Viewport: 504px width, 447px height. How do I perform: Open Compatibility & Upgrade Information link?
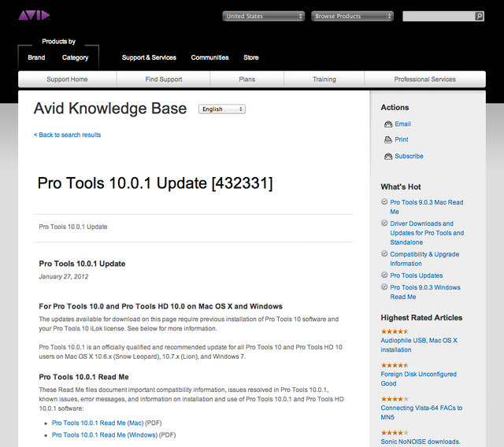click(424, 259)
